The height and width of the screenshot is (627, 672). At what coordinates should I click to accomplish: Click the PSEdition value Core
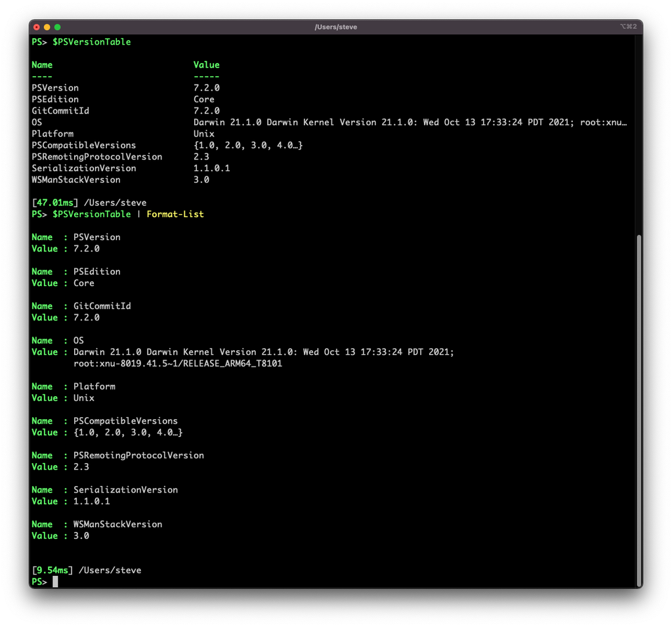[203, 99]
